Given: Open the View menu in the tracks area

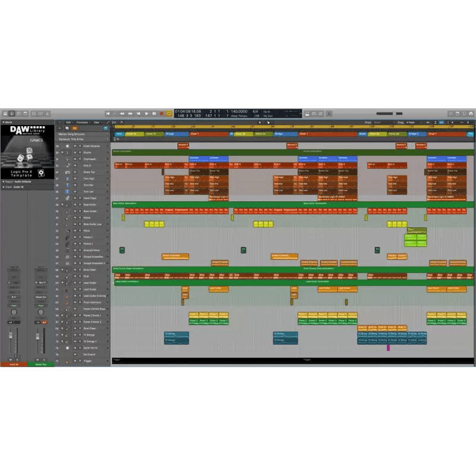Looking at the screenshot, I should point(97,123).
